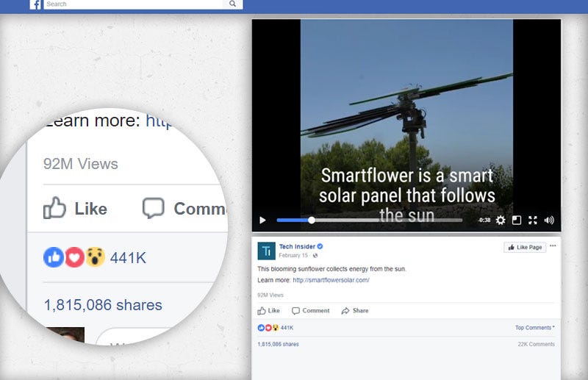View the small 441K reactions icons
This screenshot has height=380, width=588.
click(x=268, y=328)
